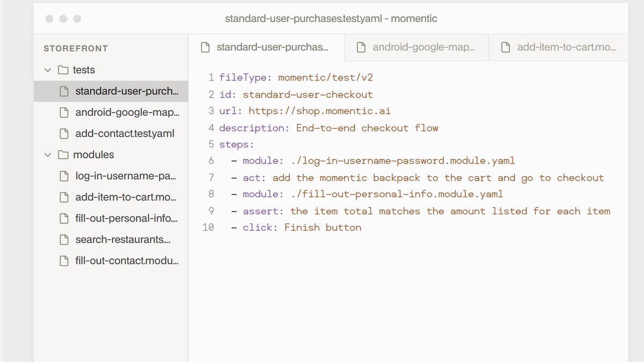The image size is (644, 362).
Task: Collapse the tests folder chevron
Action: coord(48,70)
